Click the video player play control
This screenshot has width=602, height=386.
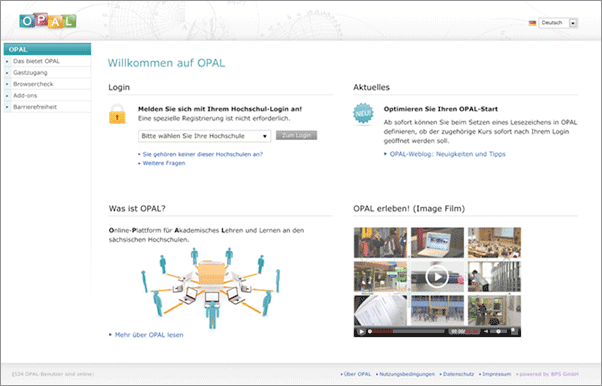pyautogui.click(x=361, y=331)
